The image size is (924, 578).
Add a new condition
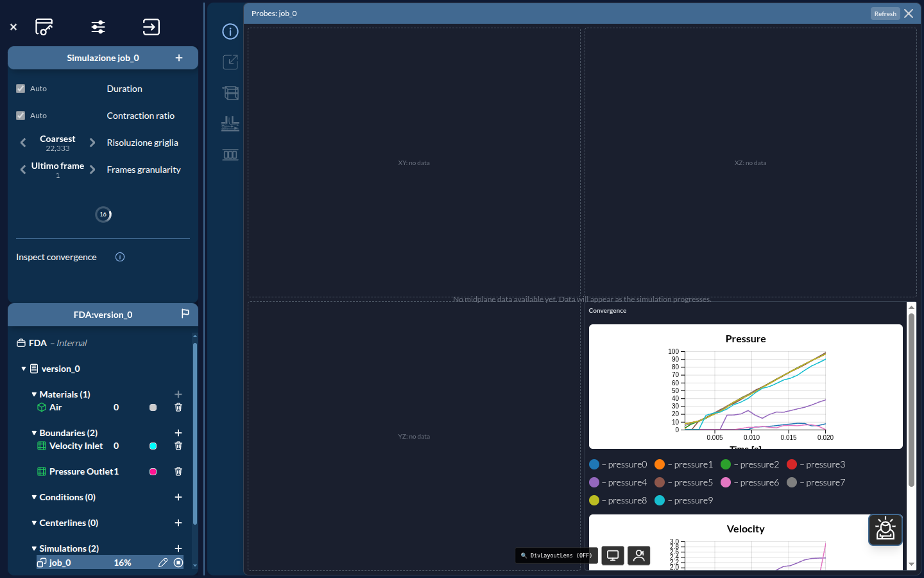tap(178, 497)
